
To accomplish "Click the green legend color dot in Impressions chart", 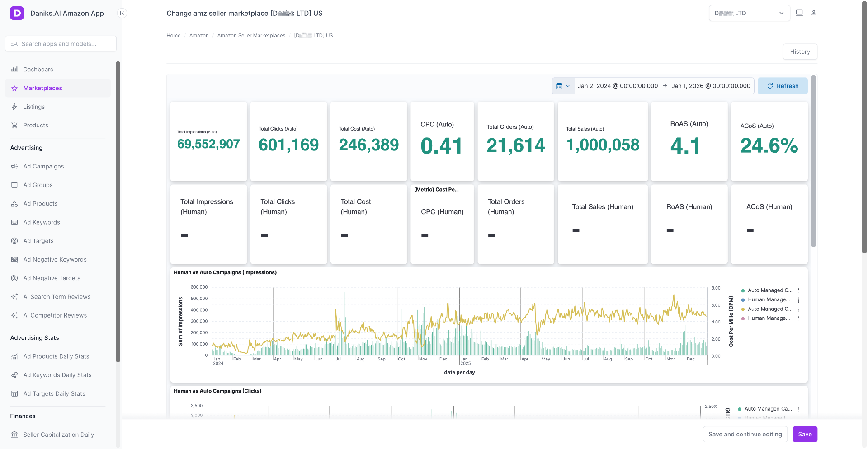I will click(743, 290).
